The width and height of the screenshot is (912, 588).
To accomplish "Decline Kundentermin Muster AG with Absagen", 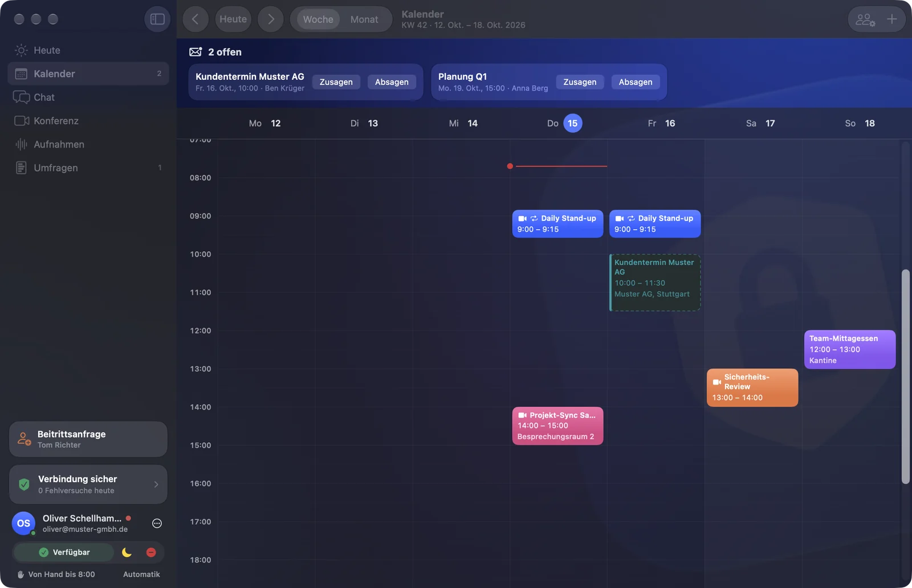I will (392, 82).
